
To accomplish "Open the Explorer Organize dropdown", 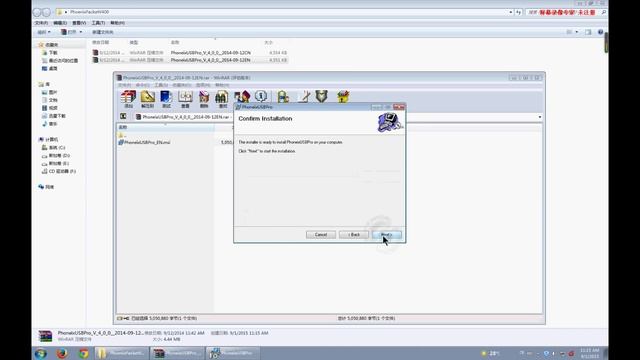I will pos(44,32).
